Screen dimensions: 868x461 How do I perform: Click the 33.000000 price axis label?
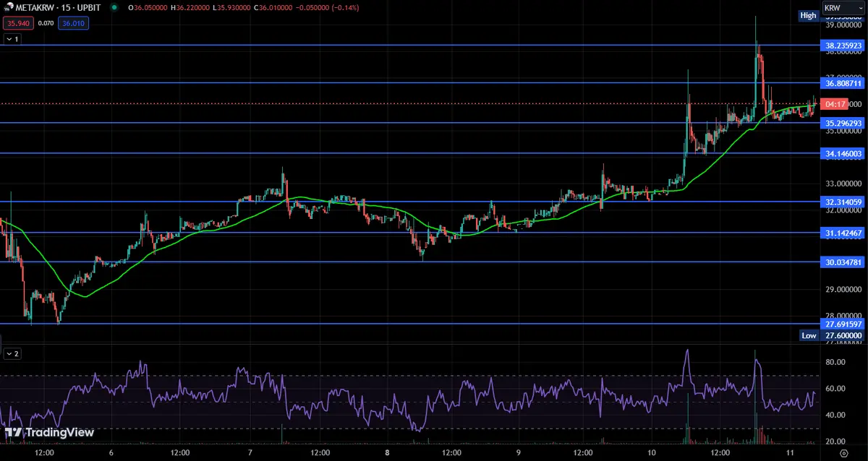(x=843, y=184)
